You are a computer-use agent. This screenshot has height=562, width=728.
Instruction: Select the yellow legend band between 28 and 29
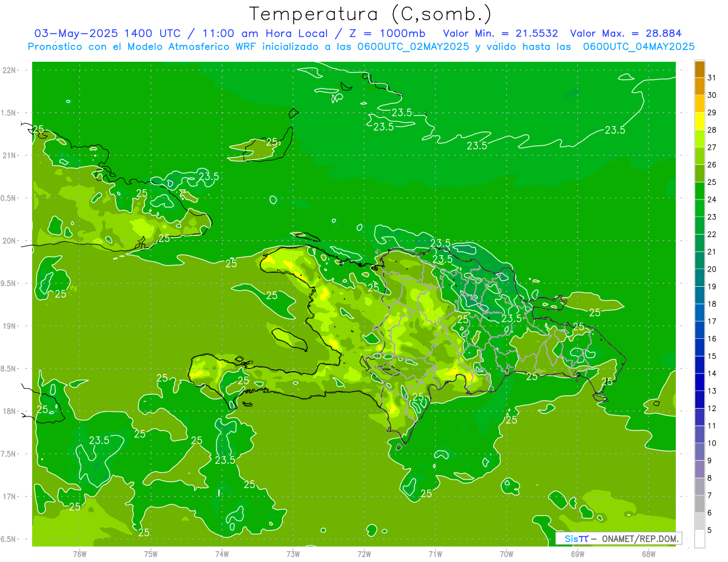(x=699, y=122)
